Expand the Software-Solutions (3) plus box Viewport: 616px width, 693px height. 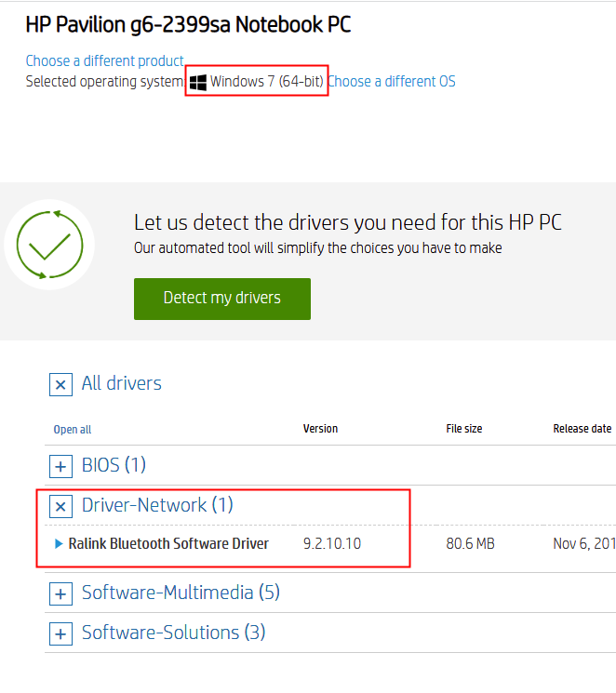point(61,633)
